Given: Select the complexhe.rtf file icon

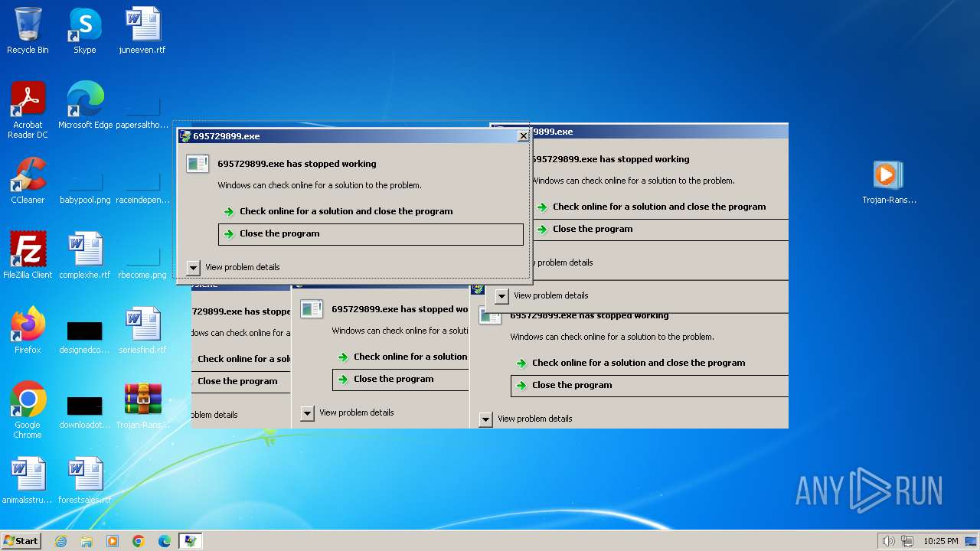Looking at the screenshot, I should (x=85, y=256).
